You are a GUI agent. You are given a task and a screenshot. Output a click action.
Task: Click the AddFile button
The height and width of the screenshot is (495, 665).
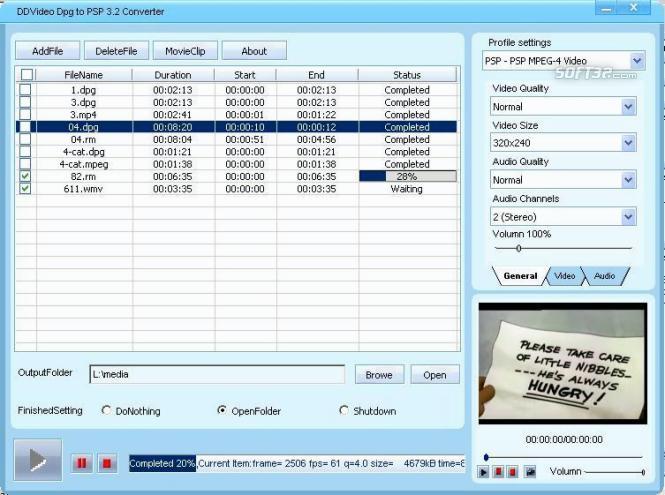coord(48,51)
